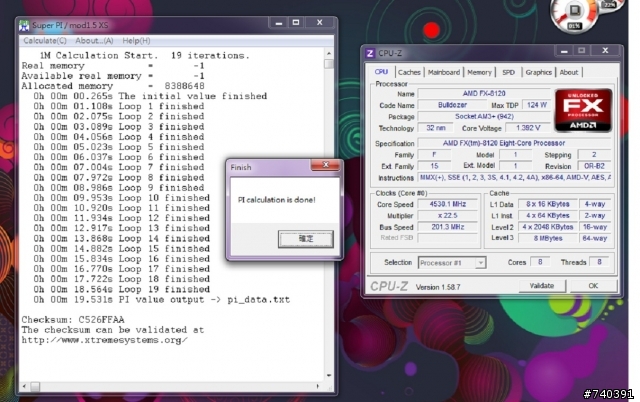Confirm the PI calculation done dialog
This screenshot has height=402, width=640.
point(306,239)
